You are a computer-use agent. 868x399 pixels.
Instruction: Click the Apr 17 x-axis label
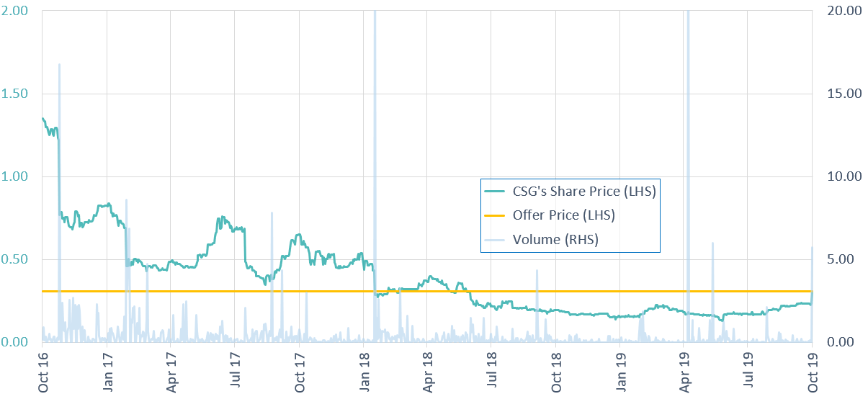pos(171,372)
